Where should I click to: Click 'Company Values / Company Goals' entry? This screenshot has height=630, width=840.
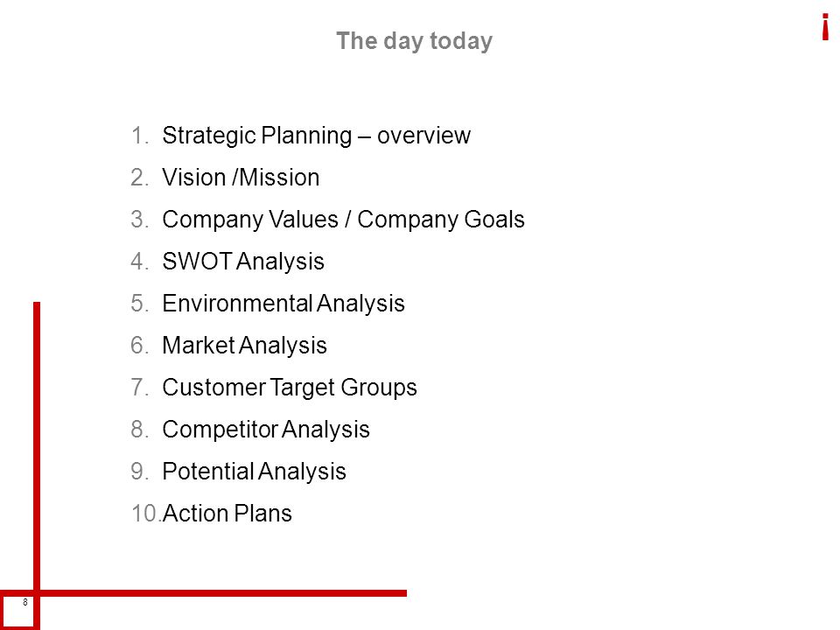tap(343, 220)
